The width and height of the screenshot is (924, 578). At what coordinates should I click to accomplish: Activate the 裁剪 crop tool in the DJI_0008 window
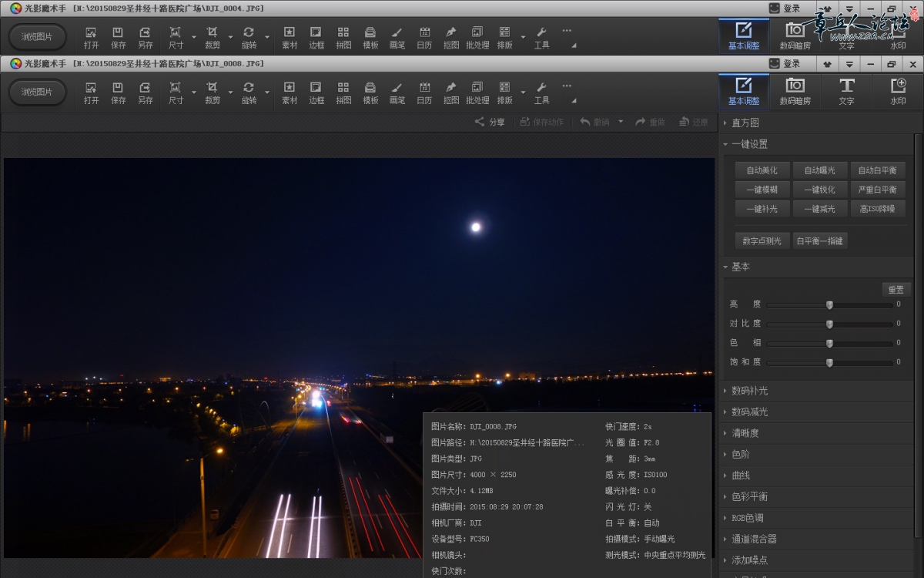213,92
